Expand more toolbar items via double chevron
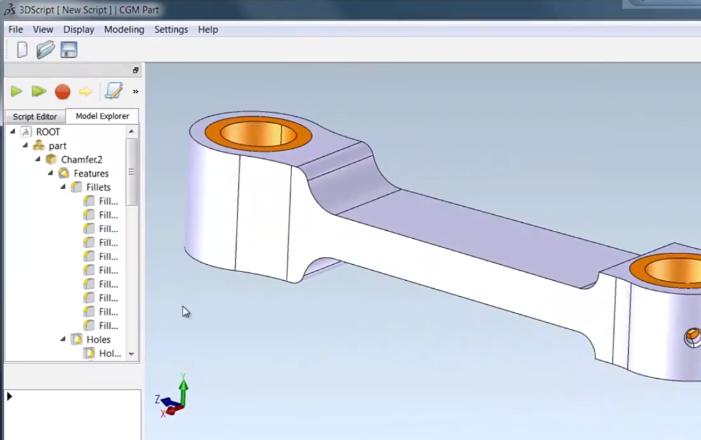 [135, 92]
